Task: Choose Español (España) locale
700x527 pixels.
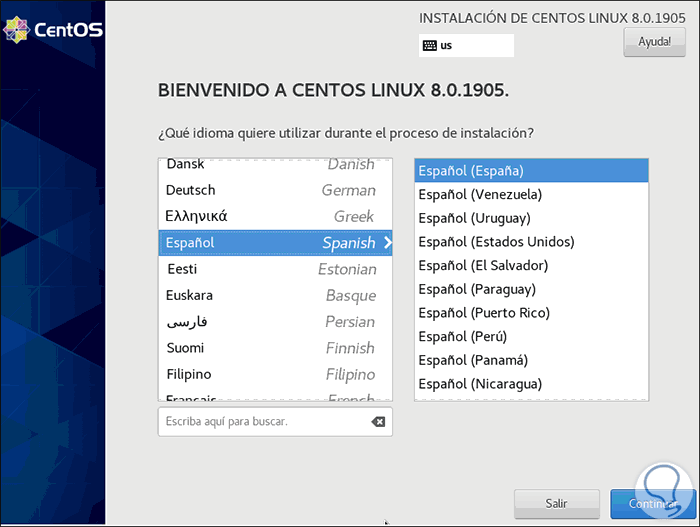Action: coord(531,171)
